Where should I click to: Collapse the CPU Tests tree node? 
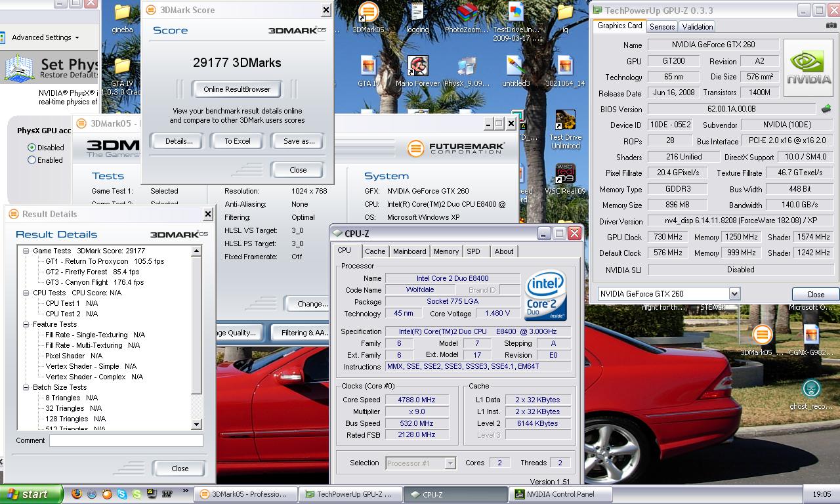(26, 293)
